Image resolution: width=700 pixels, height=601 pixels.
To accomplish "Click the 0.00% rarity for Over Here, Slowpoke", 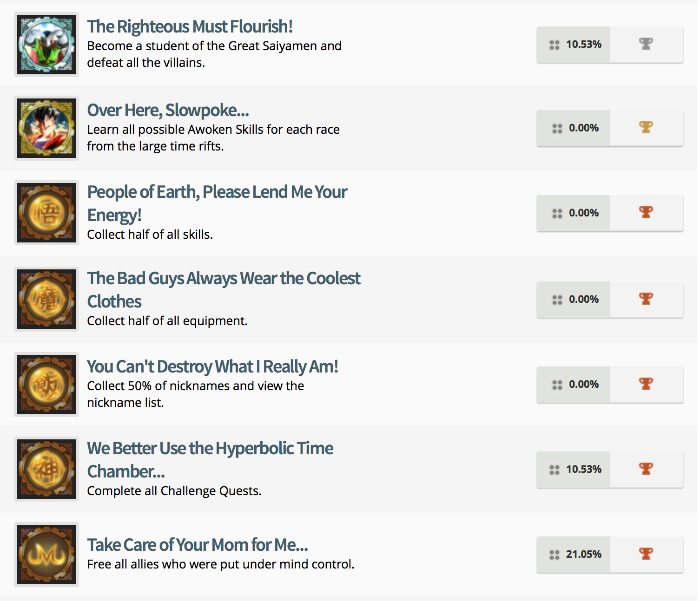I will click(x=583, y=128).
